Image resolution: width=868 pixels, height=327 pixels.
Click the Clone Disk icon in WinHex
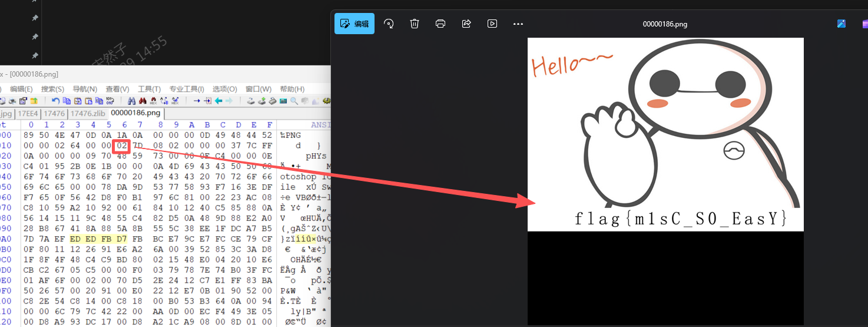261,101
